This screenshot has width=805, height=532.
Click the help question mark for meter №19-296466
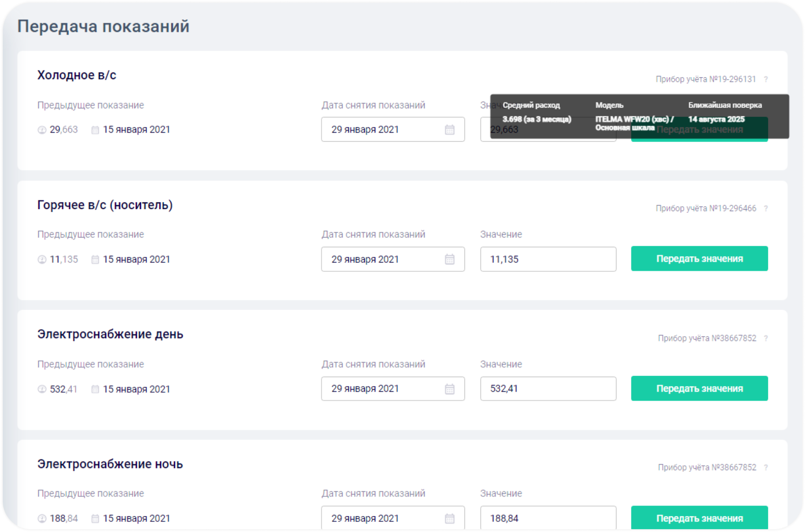[766, 209]
